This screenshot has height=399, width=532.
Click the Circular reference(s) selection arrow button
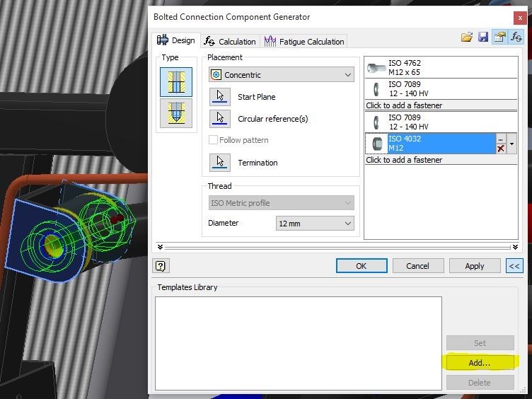[x=220, y=119]
